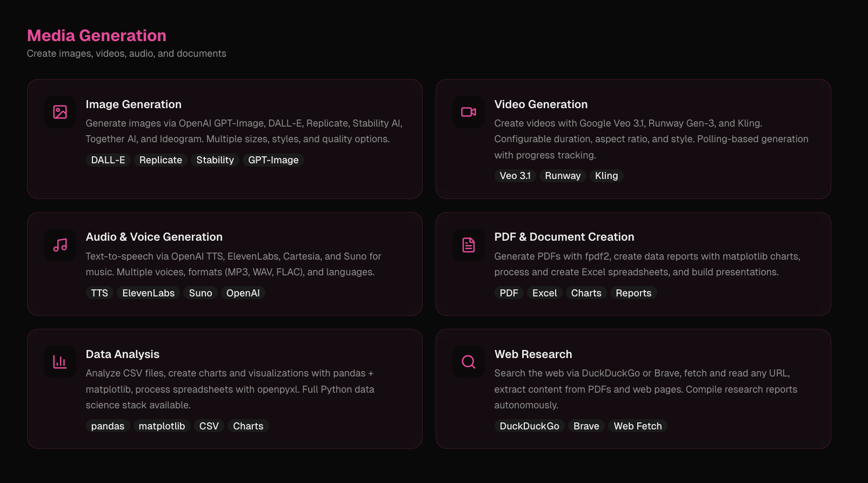Open the Video Generation card title
The image size is (868, 483).
[x=540, y=104]
